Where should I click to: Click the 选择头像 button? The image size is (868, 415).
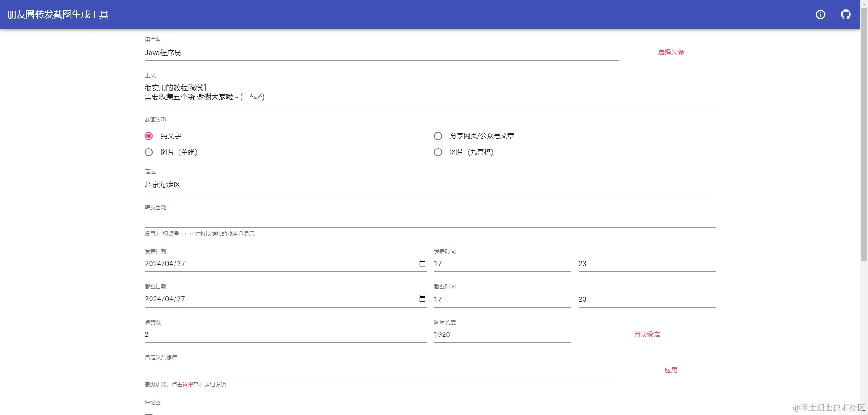point(671,52)
